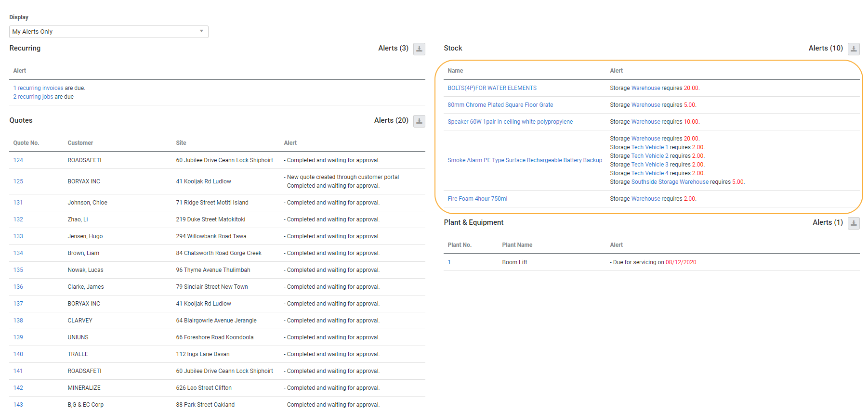Open quote 138 for CLARVEY
Viewport: 868px width, 411px height.
coord(18,321)
